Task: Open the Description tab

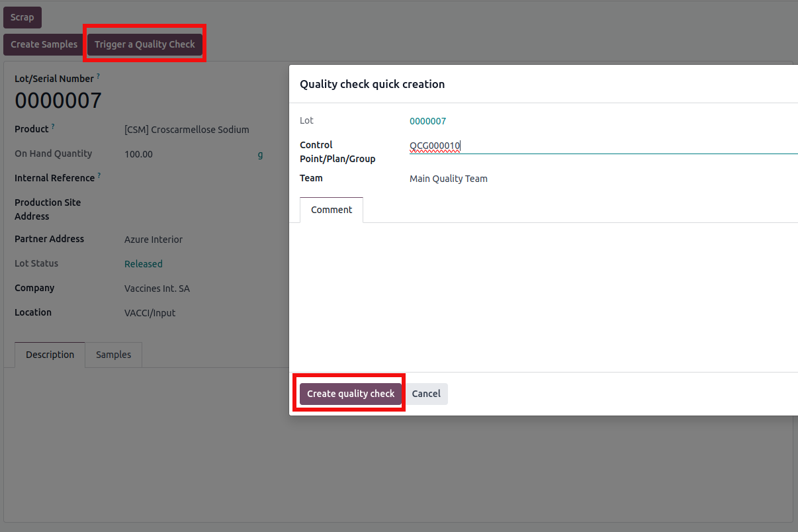Action: [x=50, y=355]
